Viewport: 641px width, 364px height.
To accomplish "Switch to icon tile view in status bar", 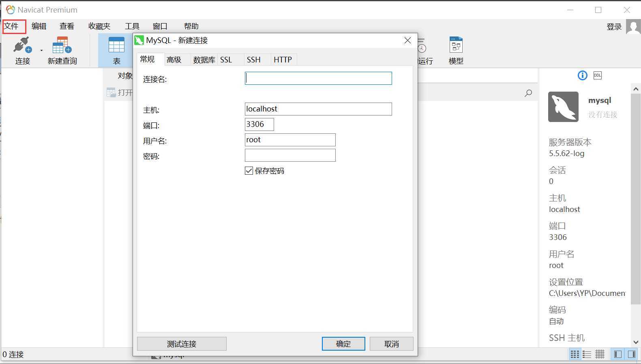I will [x=575, y=355].
